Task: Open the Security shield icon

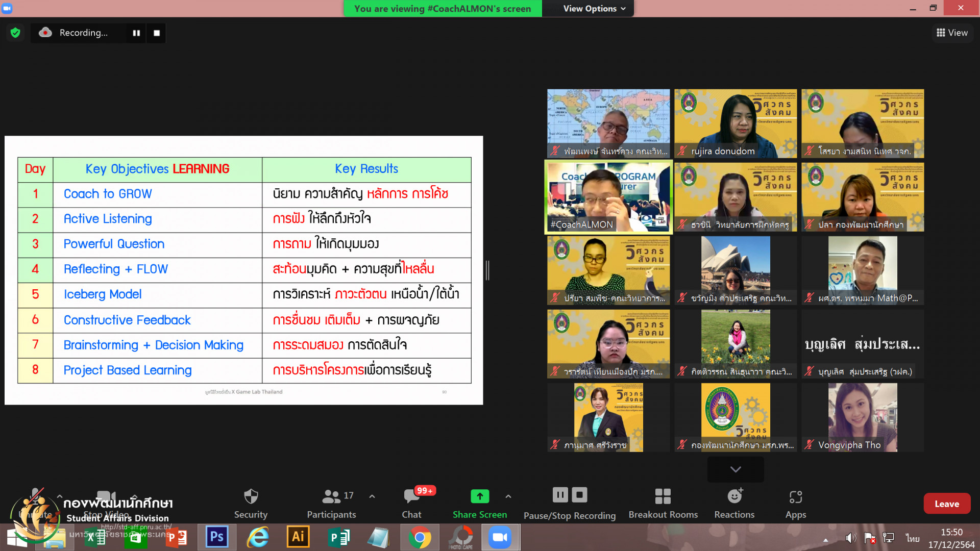Action: click(251, 496)
